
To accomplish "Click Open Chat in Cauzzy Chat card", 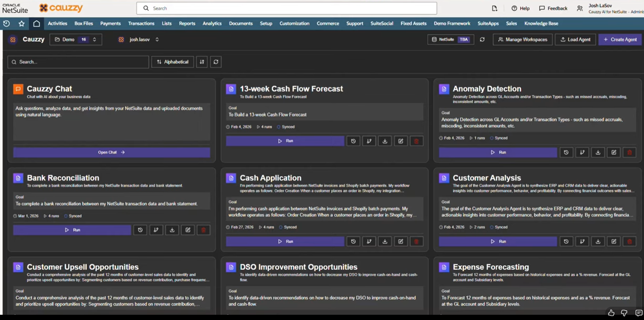I will (x=112, y=152).
